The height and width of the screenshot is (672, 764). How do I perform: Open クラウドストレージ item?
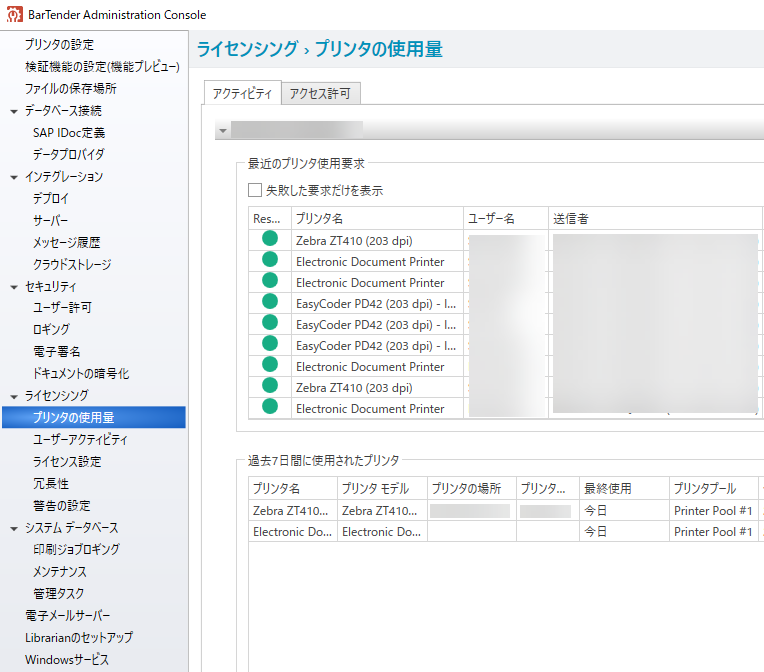(x=72, y=265)
